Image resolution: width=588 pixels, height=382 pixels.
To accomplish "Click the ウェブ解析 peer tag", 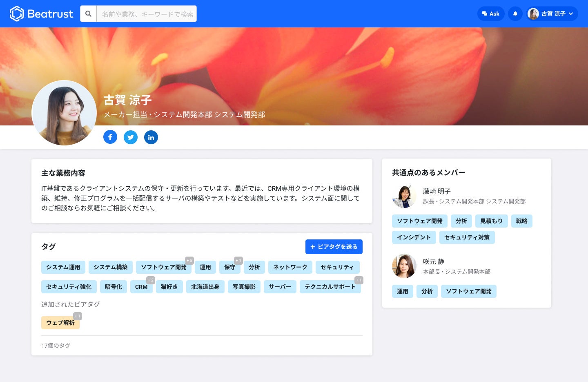I will [x=60, y=323].
